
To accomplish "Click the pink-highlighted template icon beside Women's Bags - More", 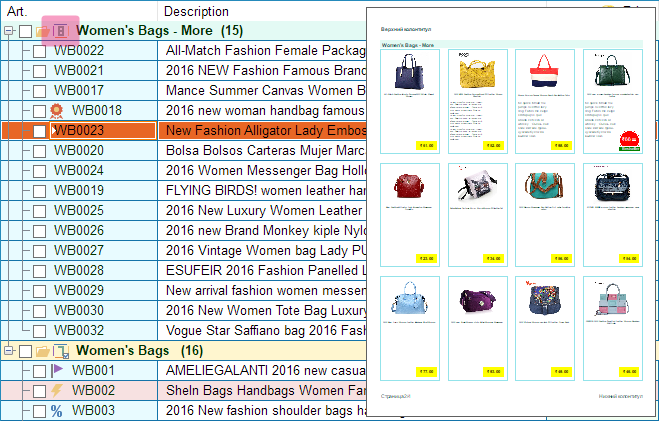I will click(x=59, y=31).
